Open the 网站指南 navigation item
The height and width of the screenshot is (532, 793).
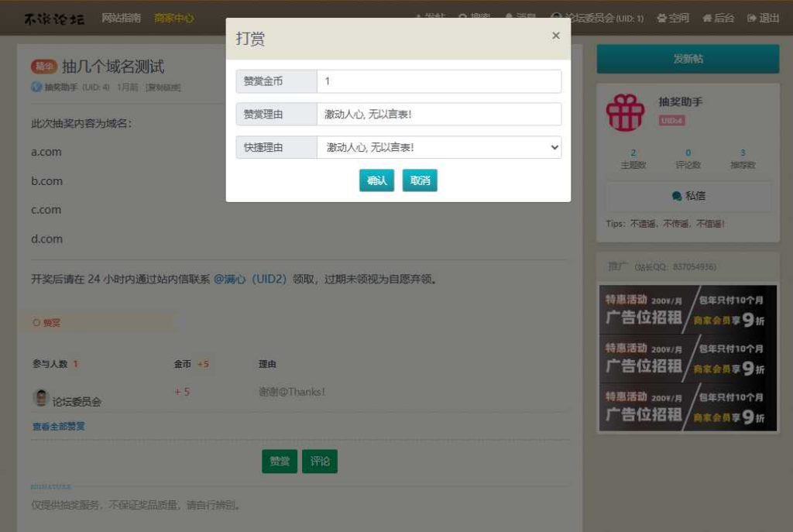tap(122, 17)
